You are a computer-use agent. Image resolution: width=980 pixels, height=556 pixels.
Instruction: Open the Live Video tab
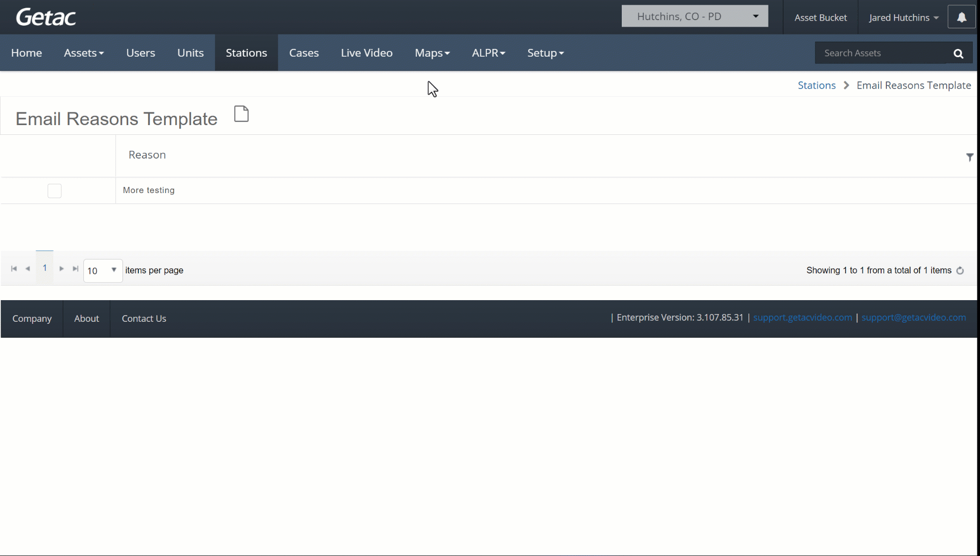pyautogui.click(x=366, y=53)
